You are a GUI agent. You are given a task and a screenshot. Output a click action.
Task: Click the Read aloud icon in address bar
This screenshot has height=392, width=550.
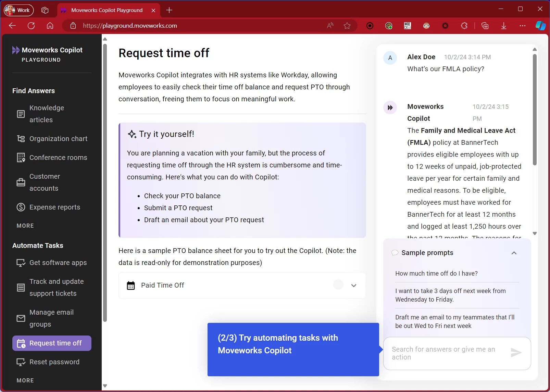[x=330, y=26]
